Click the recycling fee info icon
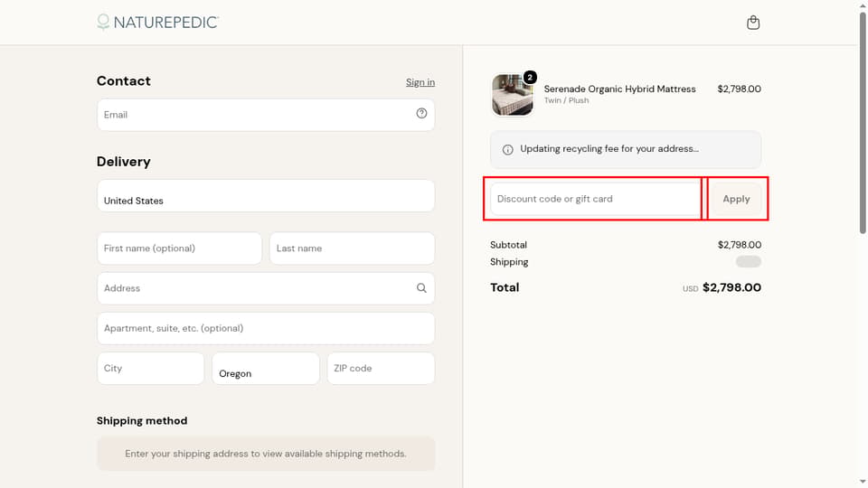The height and width of the screenshot is (488, 868). click(507, 149)
